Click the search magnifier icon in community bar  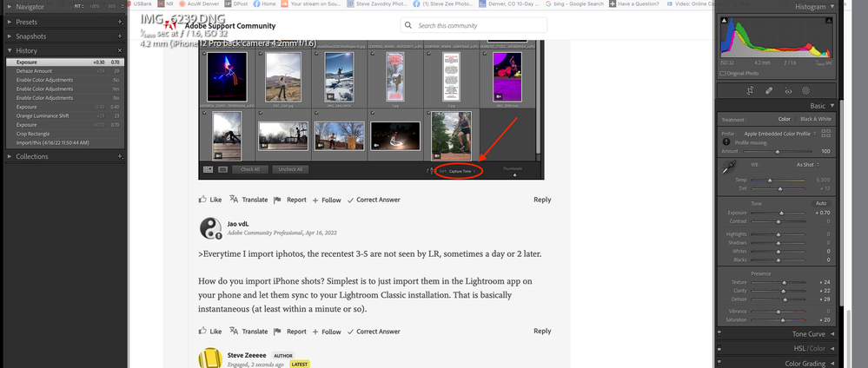408,25
